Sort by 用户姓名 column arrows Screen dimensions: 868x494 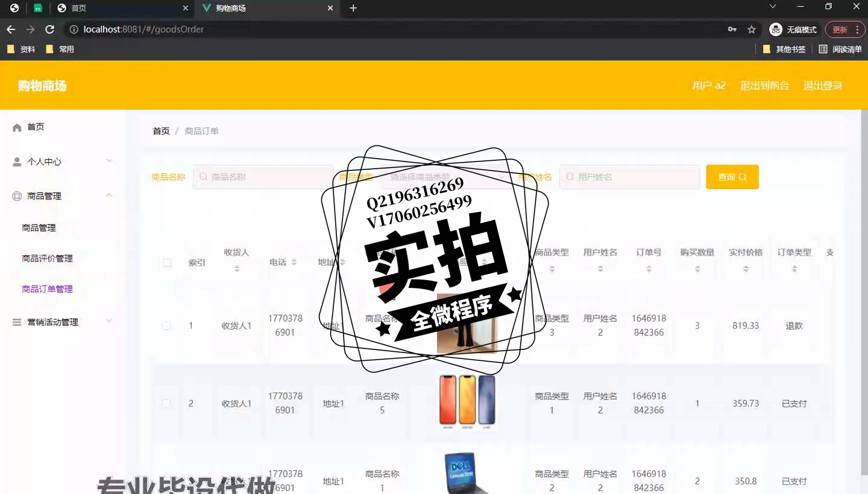coord(600,269)
